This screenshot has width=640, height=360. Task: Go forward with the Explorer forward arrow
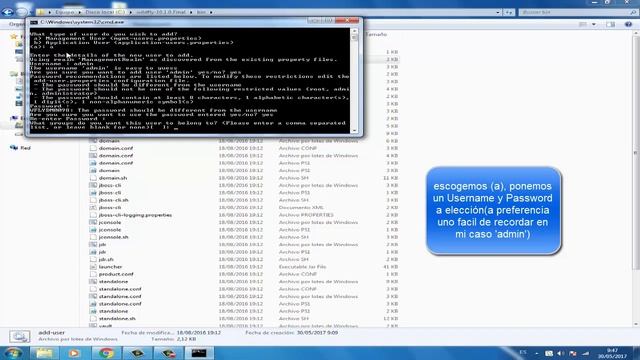click(21, 12)
